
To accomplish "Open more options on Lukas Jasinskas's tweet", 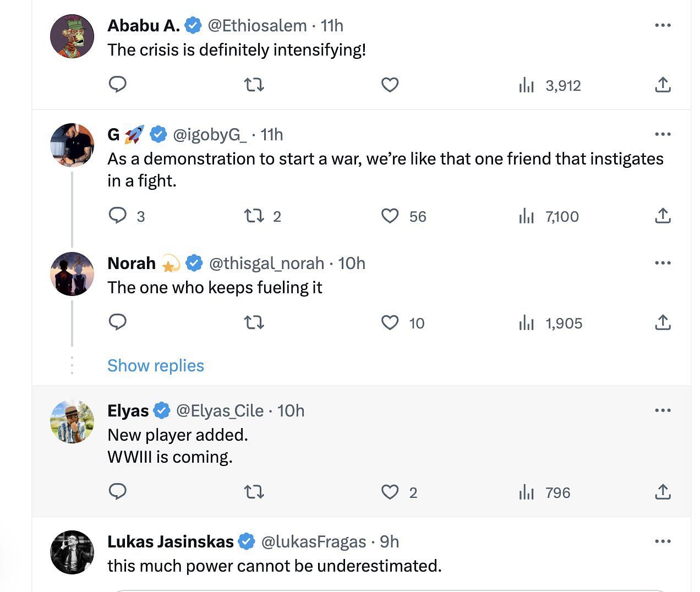I will (x=663, y=541).
